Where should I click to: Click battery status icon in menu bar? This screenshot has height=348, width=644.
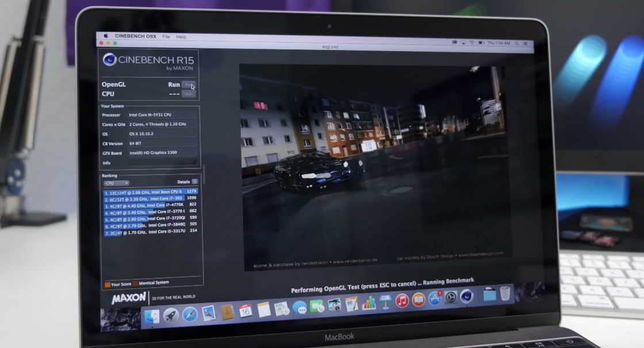point(481,42)
